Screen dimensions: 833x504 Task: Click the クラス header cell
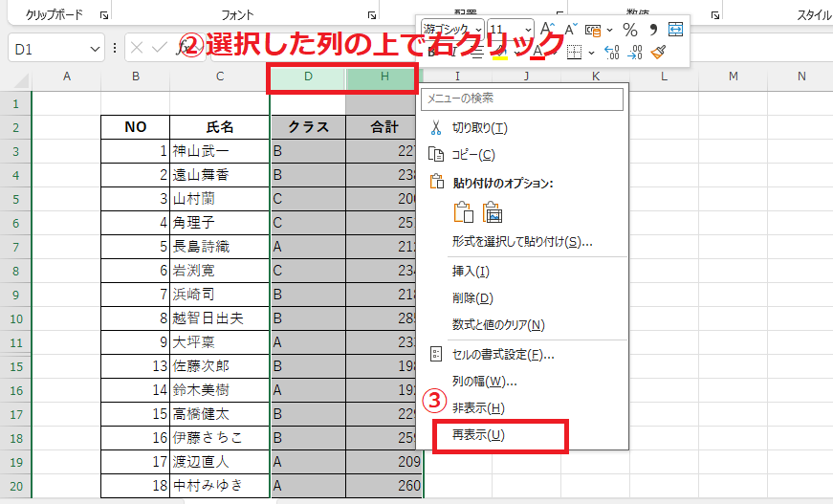pos(308,127)
